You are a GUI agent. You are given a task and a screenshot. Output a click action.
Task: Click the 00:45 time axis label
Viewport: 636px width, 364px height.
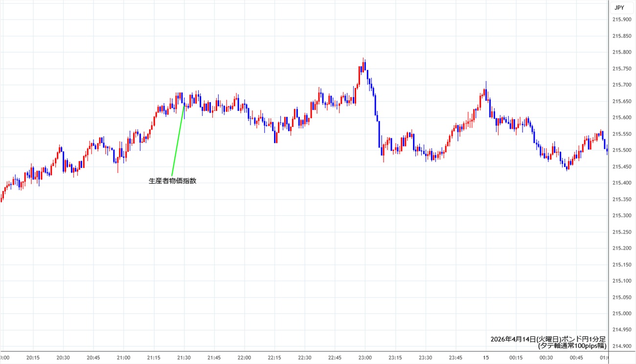pyautogui.click(x=576, y=357)
